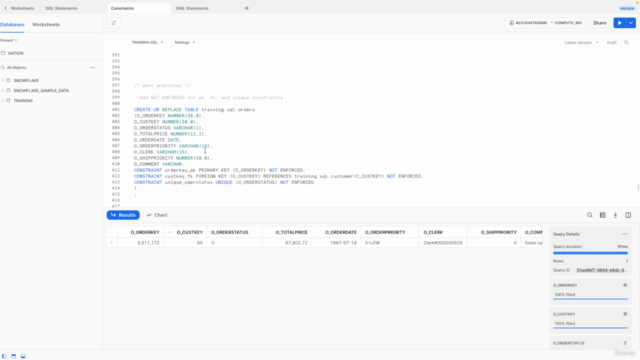
Task: Toggle the filter settings icon above editor
Action: tap(114, 23)
